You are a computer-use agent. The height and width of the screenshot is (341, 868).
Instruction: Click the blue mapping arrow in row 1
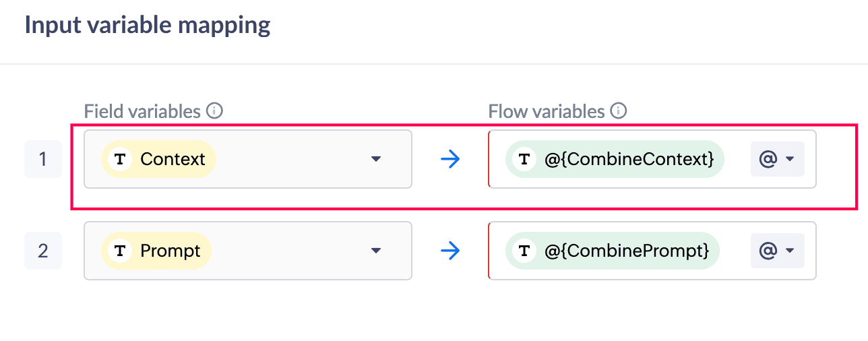[x=450, y=160]
